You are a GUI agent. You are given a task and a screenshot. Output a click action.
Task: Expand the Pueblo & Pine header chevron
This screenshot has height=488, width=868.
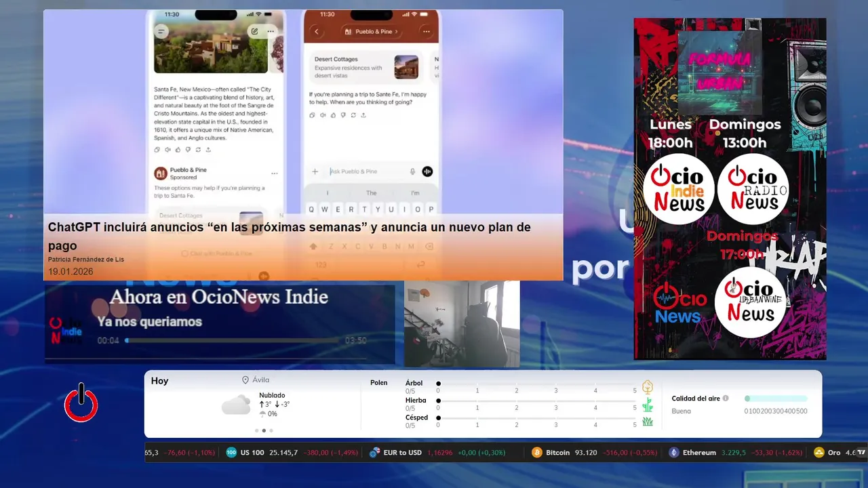[x=396, y=32]
